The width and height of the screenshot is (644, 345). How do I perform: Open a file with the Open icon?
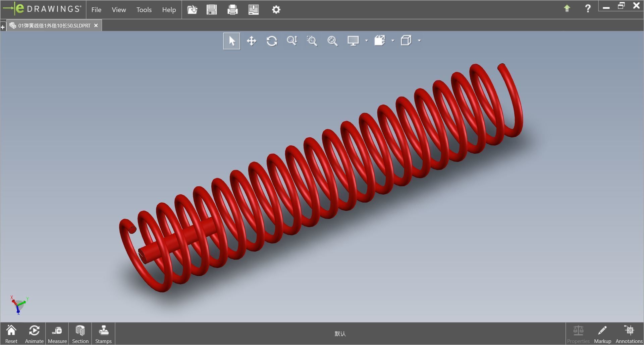pyautogui.click(x=192, y=10)
